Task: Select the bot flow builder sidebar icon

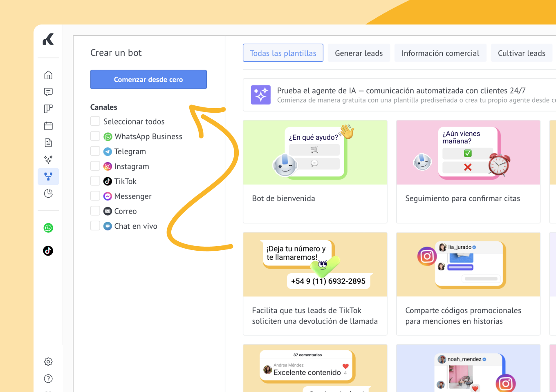Action: point(48,176)
